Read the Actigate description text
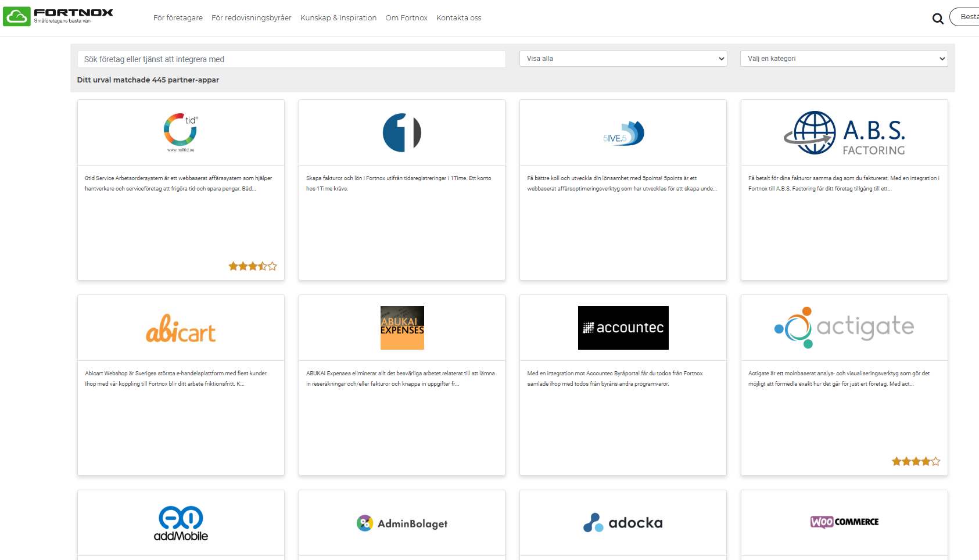 (x=839, y=379)
